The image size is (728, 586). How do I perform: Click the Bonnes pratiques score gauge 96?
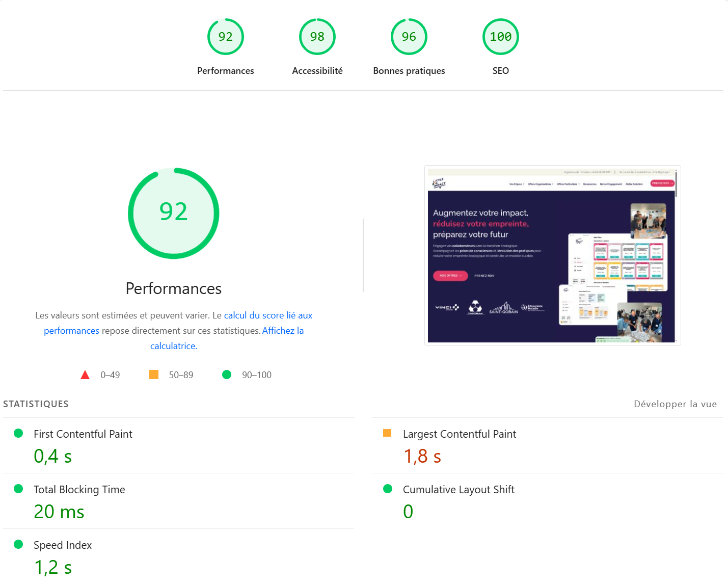click(x=409, y=37)
